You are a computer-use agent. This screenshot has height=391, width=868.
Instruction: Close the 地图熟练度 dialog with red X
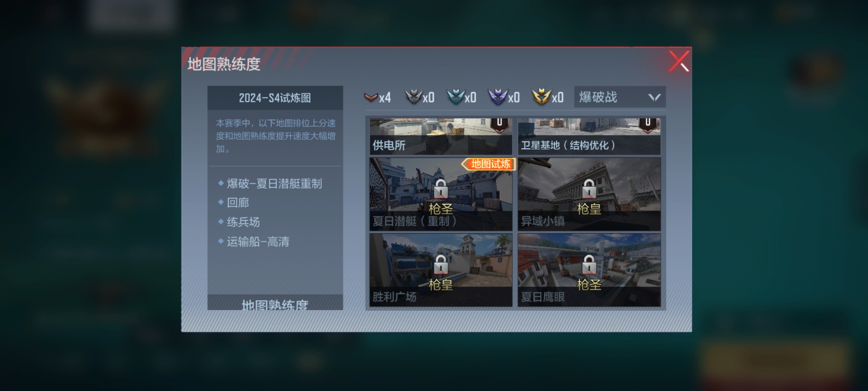(x=679, y=61)
